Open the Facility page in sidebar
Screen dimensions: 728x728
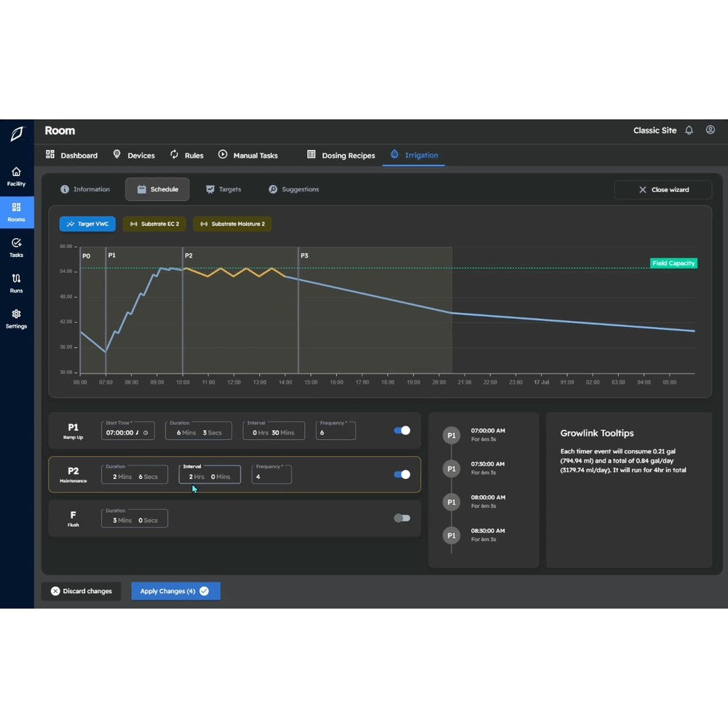click(x=16, y=176)
